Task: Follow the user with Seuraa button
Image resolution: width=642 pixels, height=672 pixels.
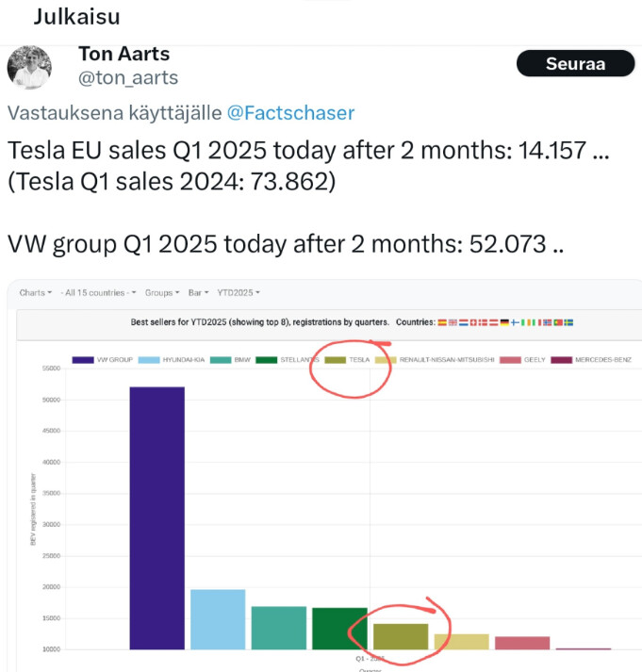Action: point(575,63)
